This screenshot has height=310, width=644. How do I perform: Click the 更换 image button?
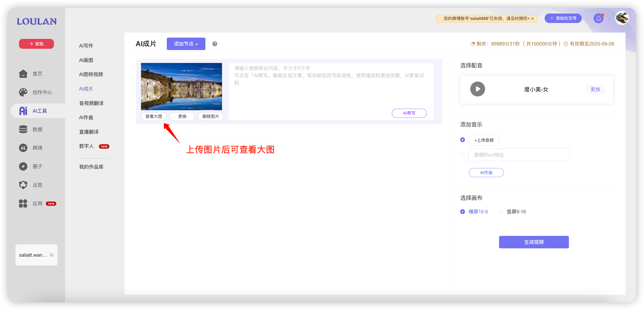pyautogui.click(x=182, y=117)
